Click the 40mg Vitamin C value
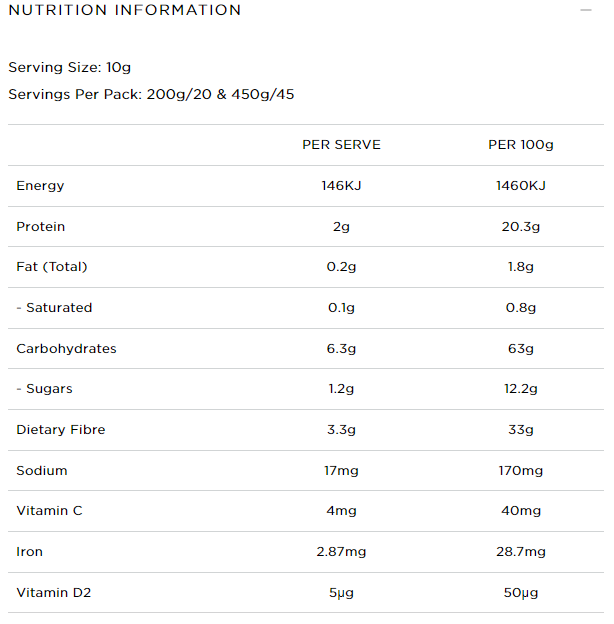Image resolution: width=614 pixels, height=624 pixels. [520, 511]
